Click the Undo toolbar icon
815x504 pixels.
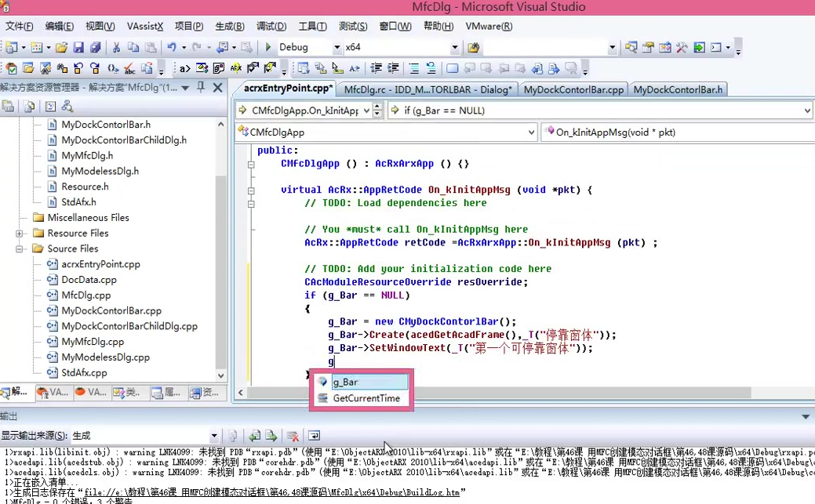point(173,49)
